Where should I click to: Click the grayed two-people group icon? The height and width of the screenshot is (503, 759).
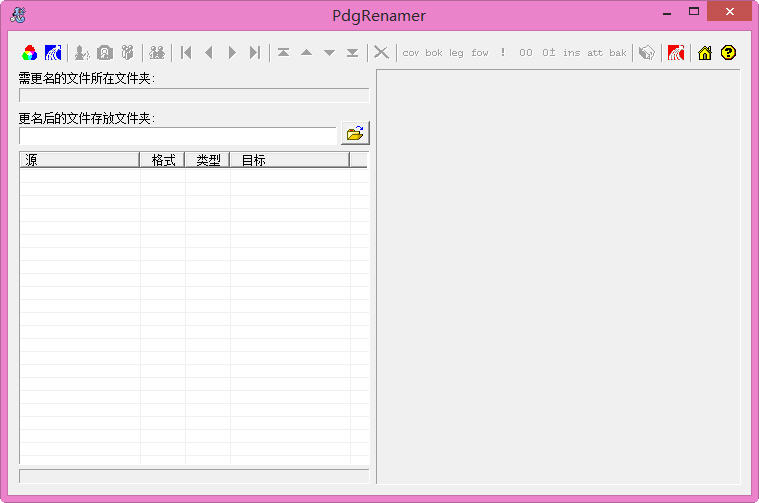click(157, 53)
